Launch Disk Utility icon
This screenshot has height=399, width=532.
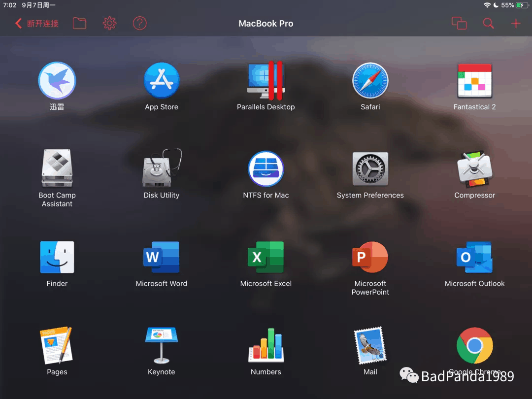(162, 168)
